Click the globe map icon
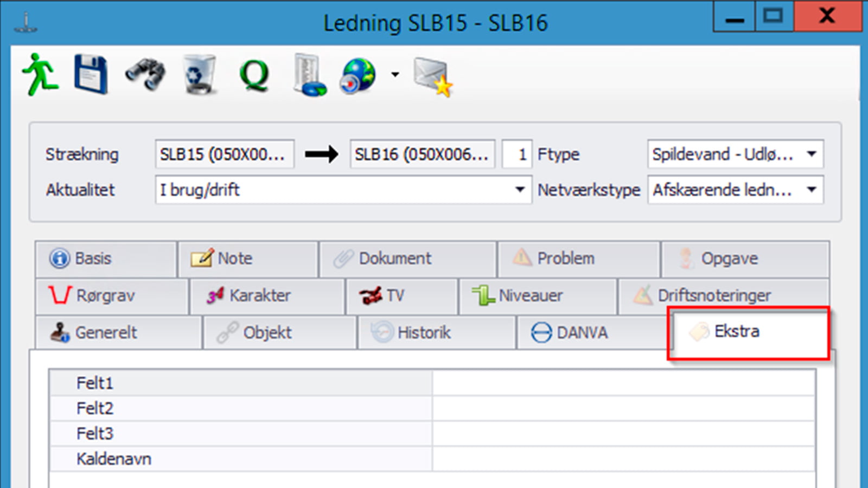 point(358,75)
